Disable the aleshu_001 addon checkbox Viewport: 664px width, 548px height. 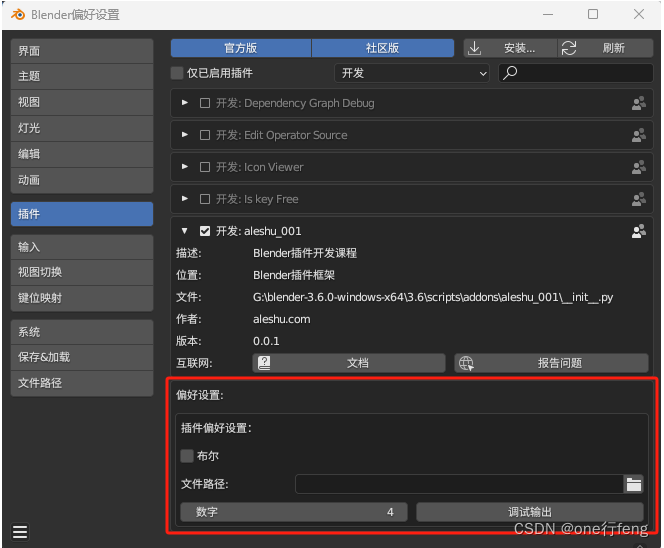point(205,231)
